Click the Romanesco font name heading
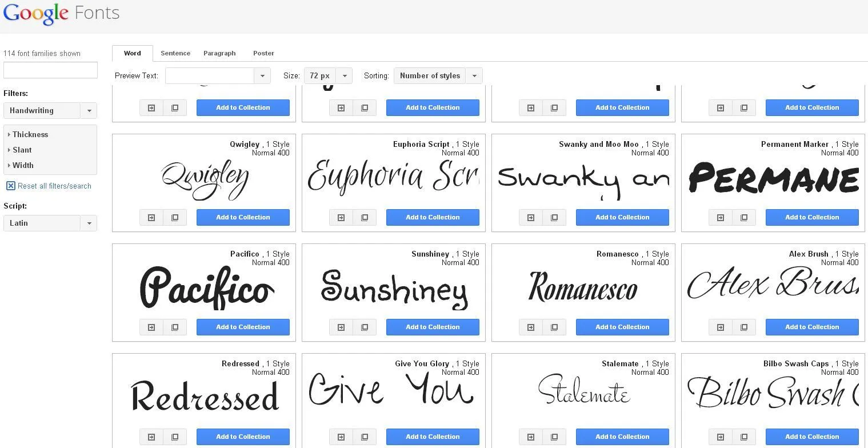Screen dimensions: 868x448 [x=618, y=254]
